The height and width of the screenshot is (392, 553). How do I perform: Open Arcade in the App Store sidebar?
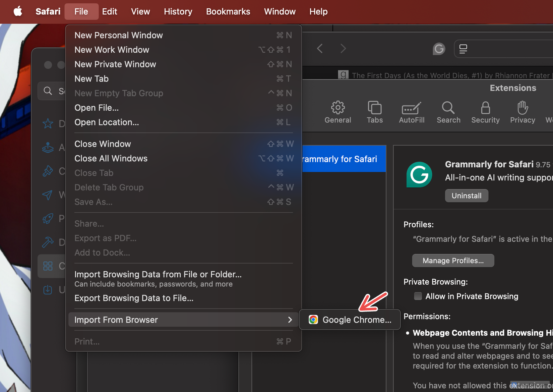pyautogui.click(x=48, y=147)
